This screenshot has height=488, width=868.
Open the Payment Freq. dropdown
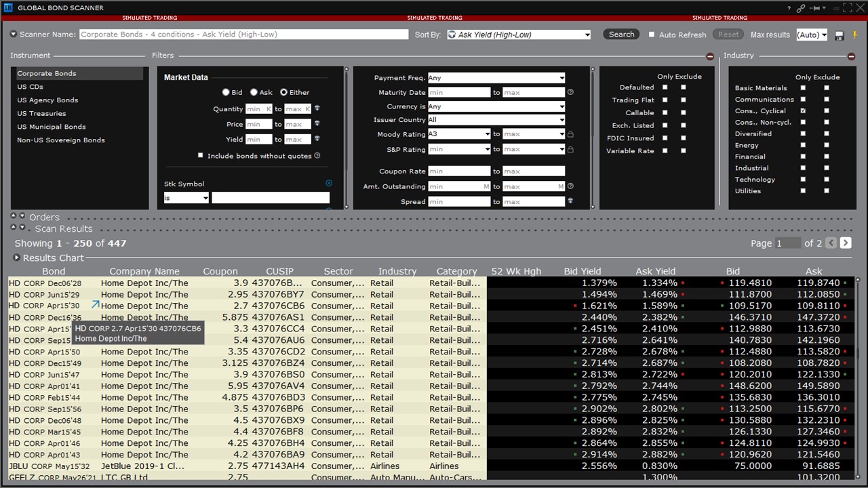coord(496,78)
